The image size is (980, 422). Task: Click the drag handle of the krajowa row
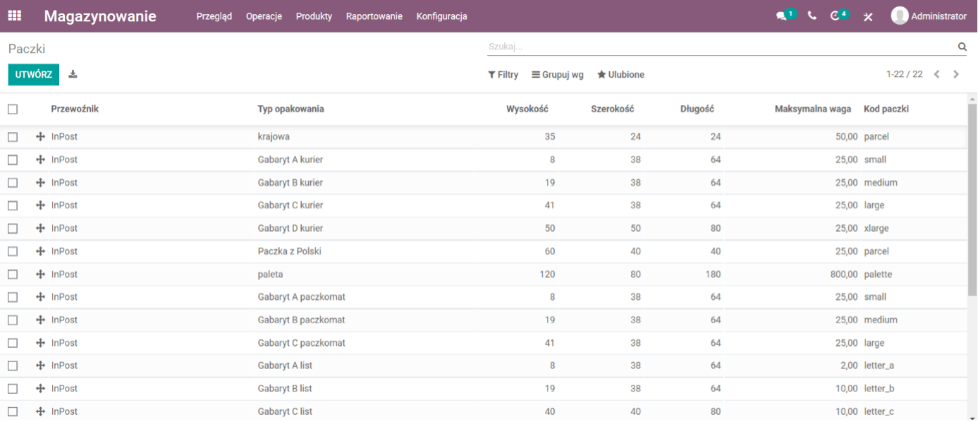(x=40, y=137)
